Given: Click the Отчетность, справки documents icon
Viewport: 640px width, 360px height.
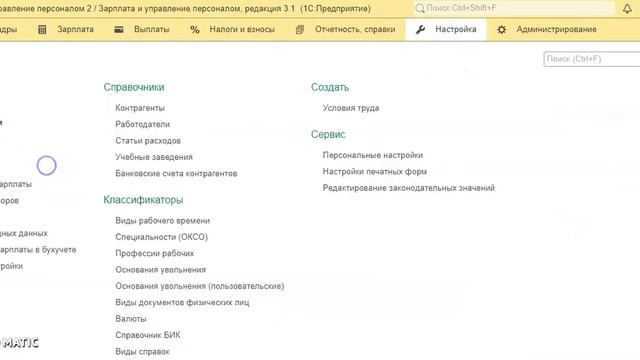Looking at the screenshot, I should click(300, 29).
